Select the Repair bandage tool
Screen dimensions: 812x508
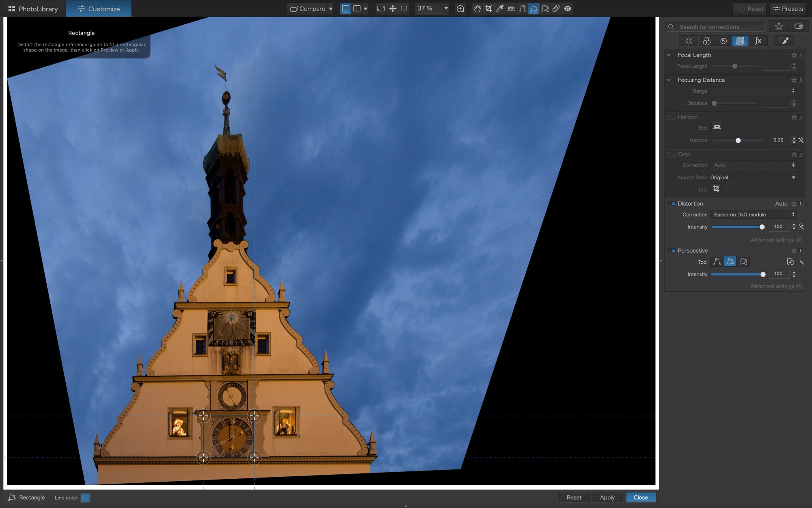click(x=556, y=9)
